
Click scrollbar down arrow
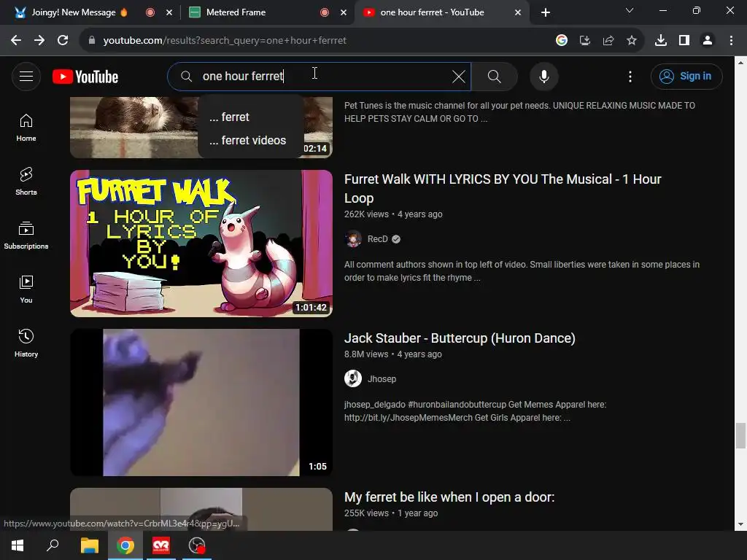pyautogui.click(x=740, y=524)
